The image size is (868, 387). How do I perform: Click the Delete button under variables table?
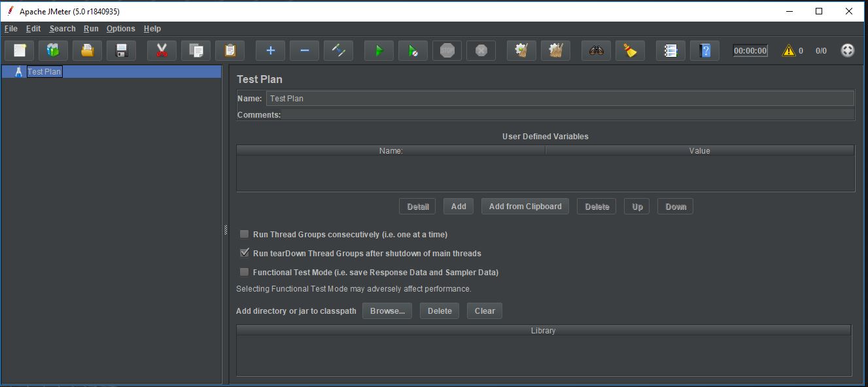click(597, 207)
